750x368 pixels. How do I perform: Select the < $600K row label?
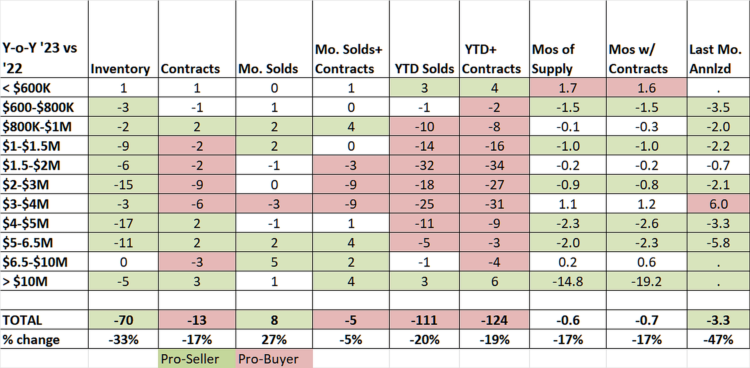coord(44,88)
